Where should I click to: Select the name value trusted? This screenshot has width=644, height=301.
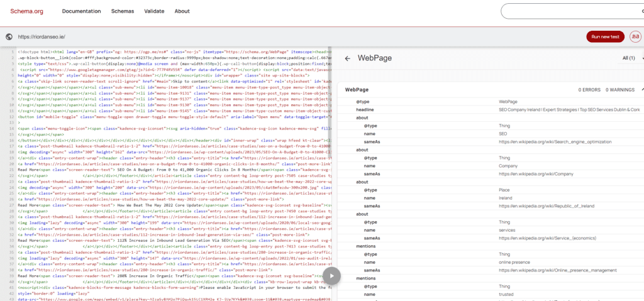pos(506,294)
